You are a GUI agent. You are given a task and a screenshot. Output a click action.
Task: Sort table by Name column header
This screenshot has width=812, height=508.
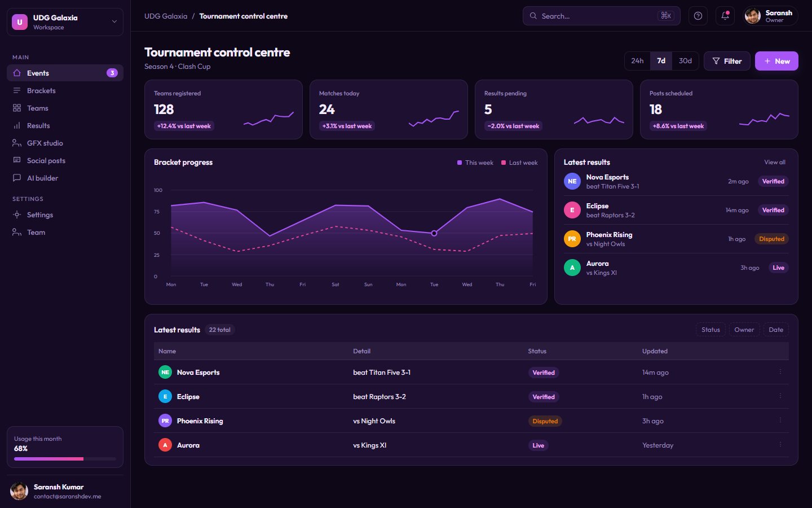pyautogui.click(x=167, y=351)
